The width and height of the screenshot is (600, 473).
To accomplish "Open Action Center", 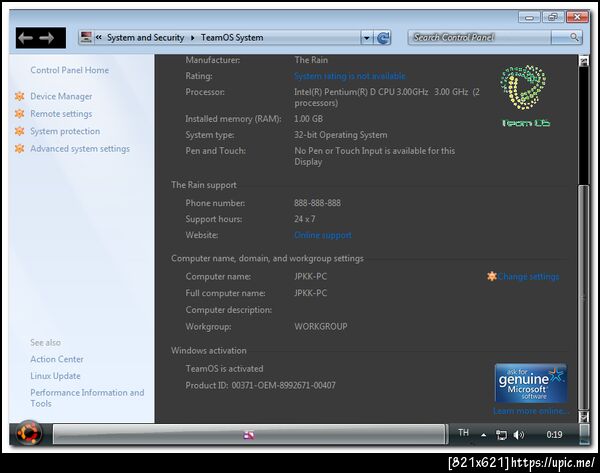I will (x=57, y=359).
